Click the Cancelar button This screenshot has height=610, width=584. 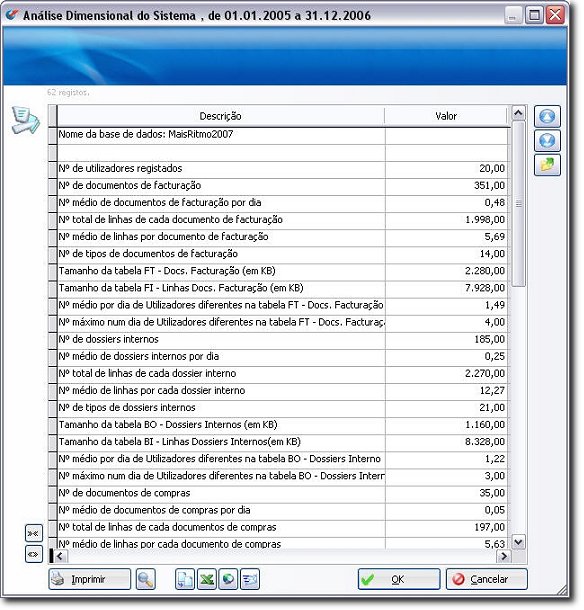coord(487,579)
